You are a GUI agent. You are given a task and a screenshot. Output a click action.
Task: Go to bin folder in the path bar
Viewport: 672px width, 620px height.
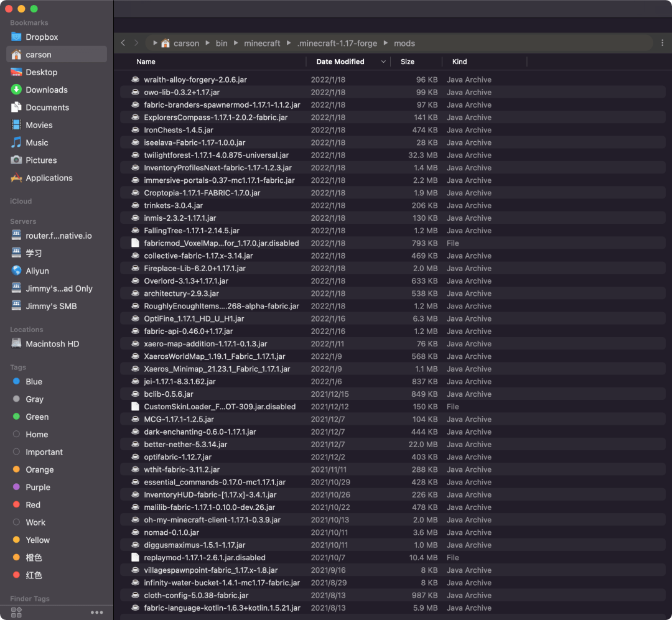(222, 44)
